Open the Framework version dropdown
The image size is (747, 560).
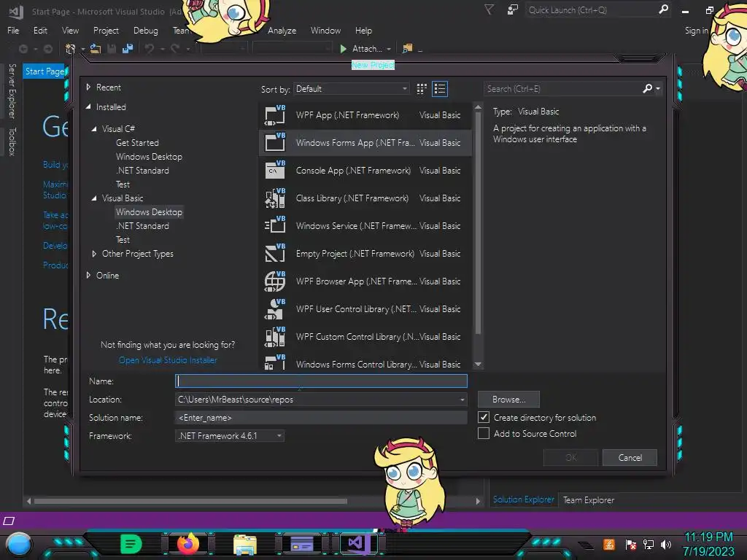click(230, 436)
